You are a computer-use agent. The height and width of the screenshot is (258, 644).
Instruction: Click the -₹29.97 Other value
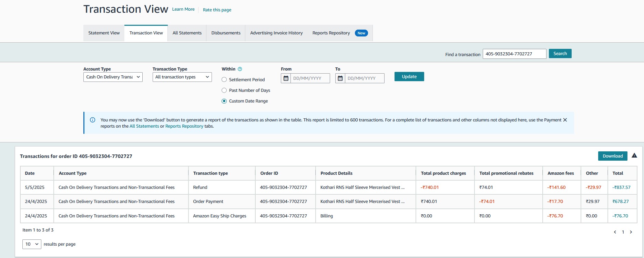593,187
